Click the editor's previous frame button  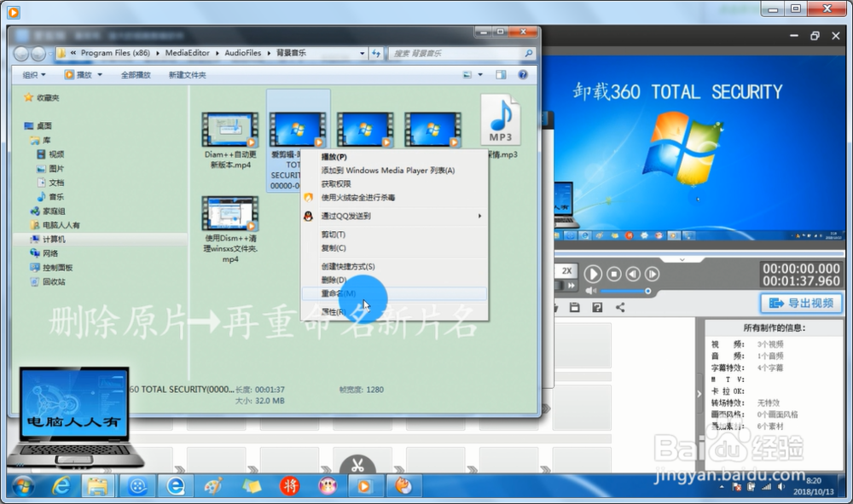click(633, 274)
